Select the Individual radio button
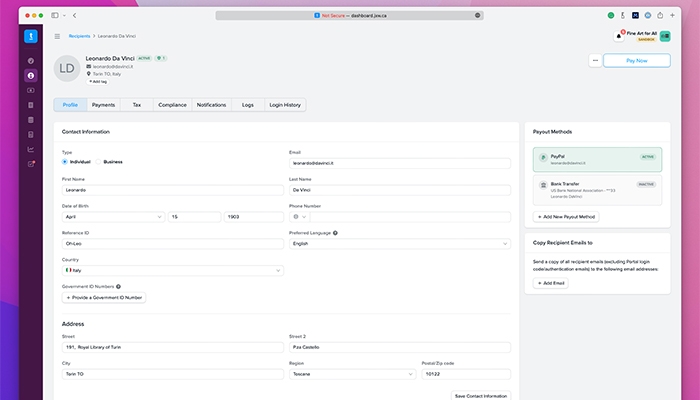Image resolution: width=700 pixels, height=400 pixels. click(65, 162)
